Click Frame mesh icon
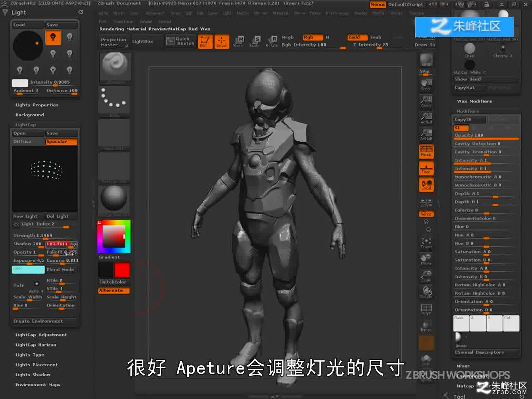Image resolution: width=532 pixels, height=399 pixels. pos(426,243)
